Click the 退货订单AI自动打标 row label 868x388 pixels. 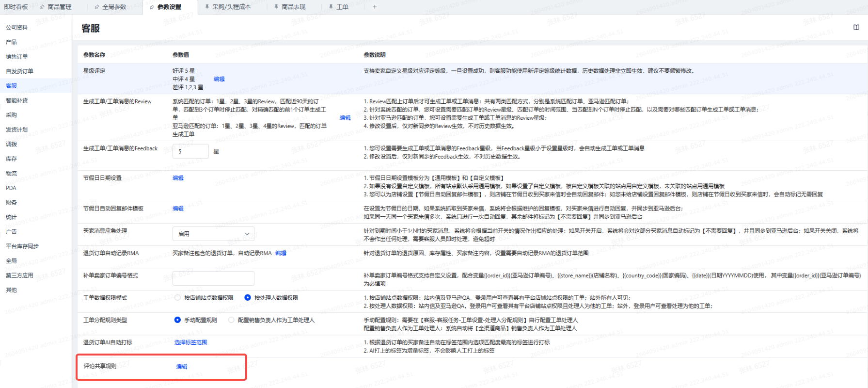(x=108, y=342)
